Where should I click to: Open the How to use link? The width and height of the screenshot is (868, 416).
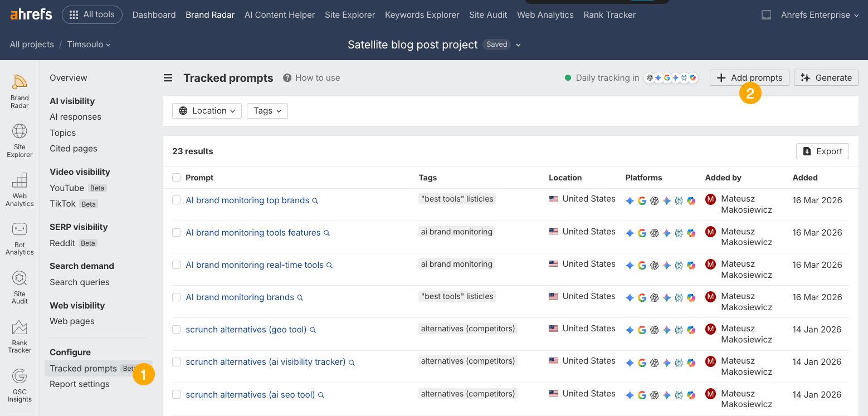click(318, 78)
